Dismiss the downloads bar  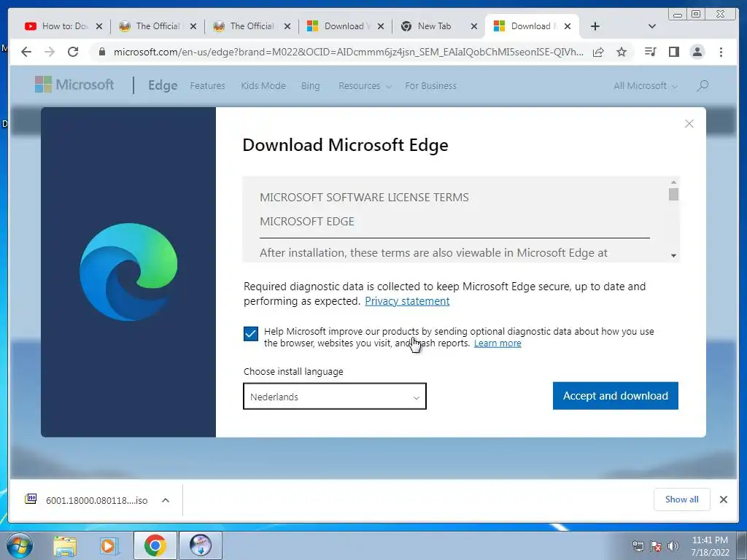[723, 499]
